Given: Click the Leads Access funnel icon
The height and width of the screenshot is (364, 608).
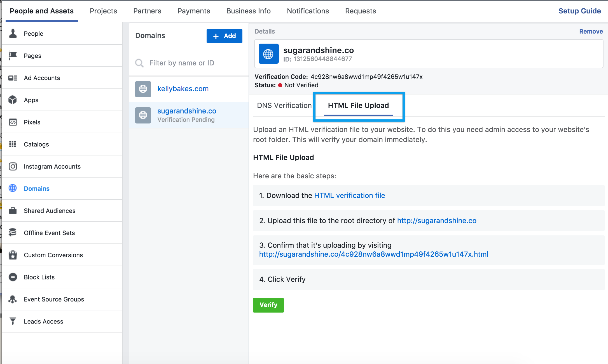Looking at the screenshot, I should (13, 321).
